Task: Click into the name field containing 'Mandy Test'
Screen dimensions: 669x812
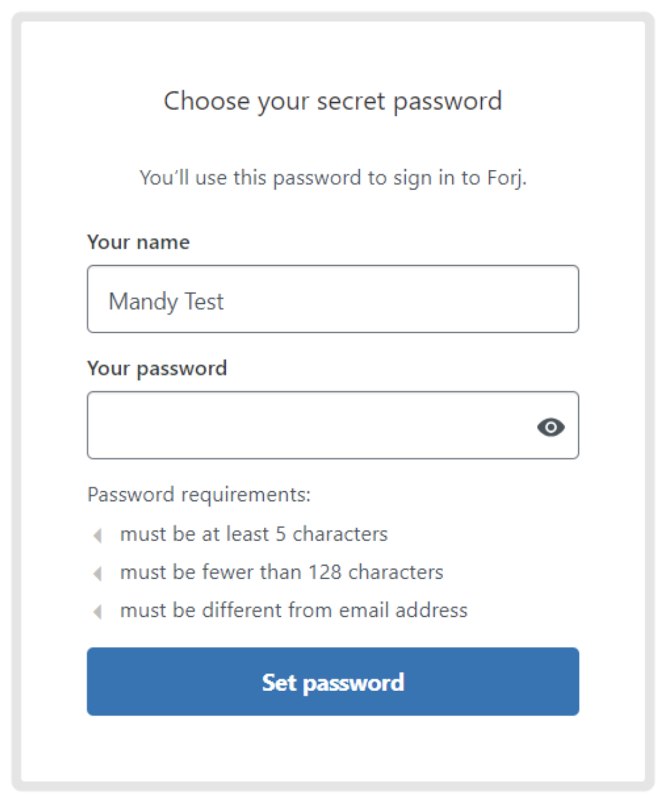Action: point(333,299)
